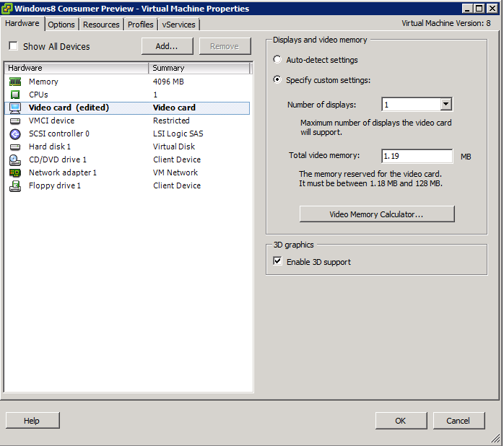
Task: Select the Memory row label
Action: point(43,82)
